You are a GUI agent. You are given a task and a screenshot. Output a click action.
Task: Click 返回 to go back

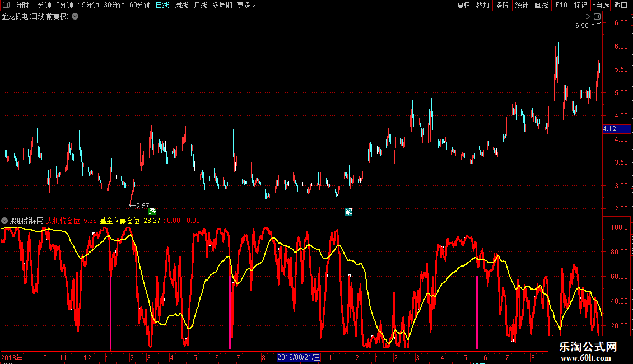click(x=621, y=5)
